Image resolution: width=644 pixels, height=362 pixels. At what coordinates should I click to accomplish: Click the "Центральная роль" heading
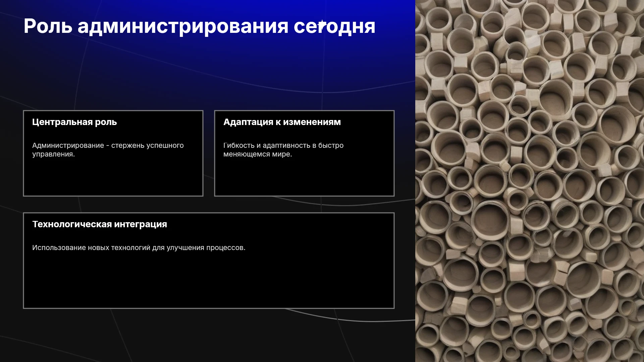point(74,122)
